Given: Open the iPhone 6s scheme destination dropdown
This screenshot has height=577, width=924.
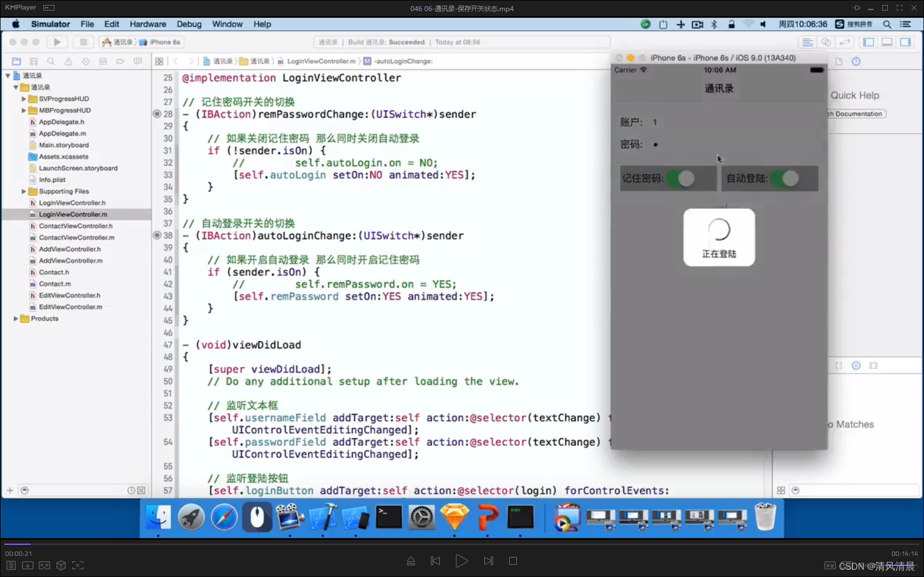Looking at the screenshot, I should [160, 42].
